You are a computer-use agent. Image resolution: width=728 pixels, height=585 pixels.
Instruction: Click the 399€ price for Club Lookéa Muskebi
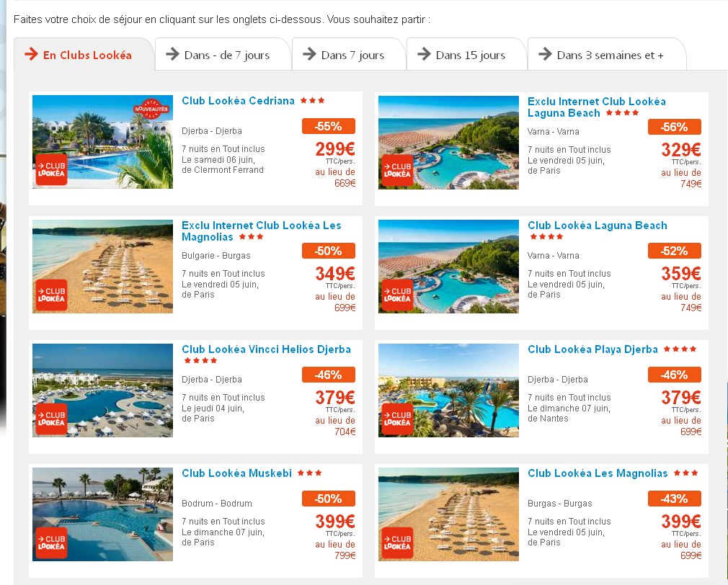point(334,522)
